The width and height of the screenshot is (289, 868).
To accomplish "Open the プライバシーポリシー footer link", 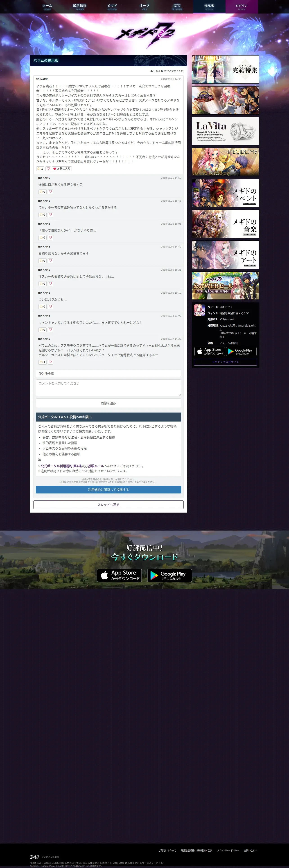I will [228, 850].
